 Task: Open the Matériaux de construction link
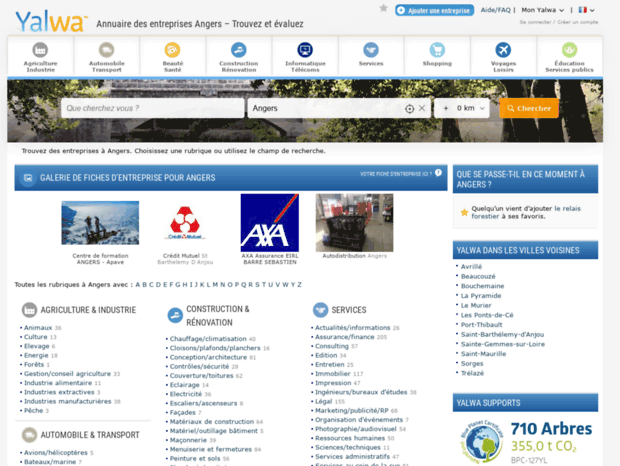212,422
